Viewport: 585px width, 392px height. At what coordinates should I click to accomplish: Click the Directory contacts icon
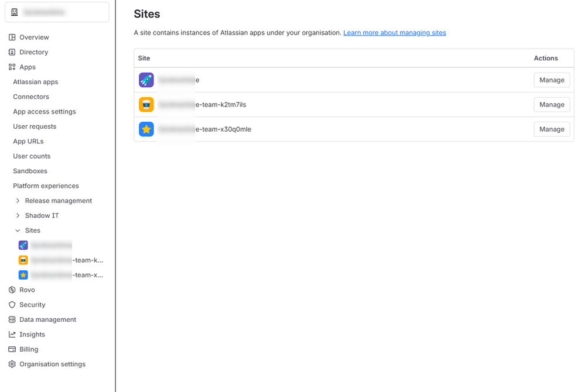click(12, 52)
